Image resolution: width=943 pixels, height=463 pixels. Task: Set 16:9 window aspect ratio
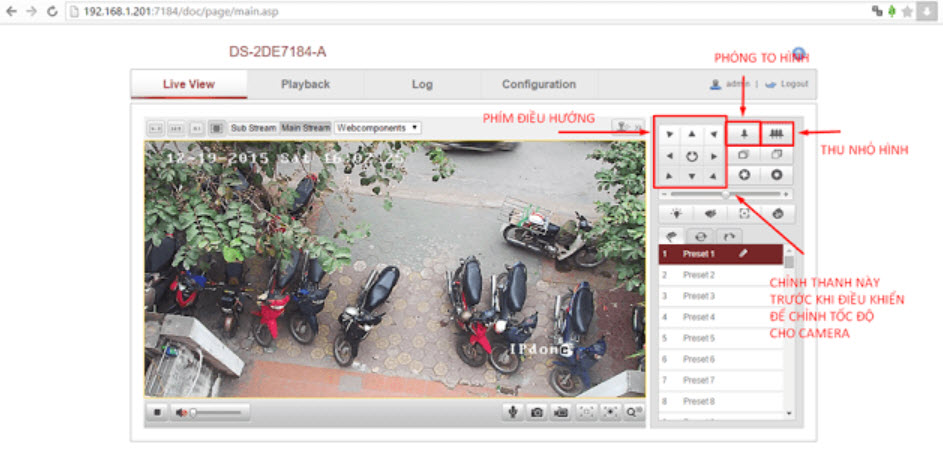click(x=176, y=128)
